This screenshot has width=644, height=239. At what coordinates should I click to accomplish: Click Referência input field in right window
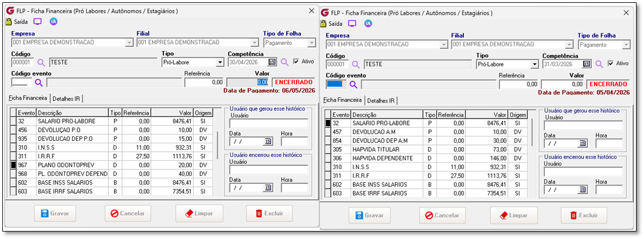point(519,84)
